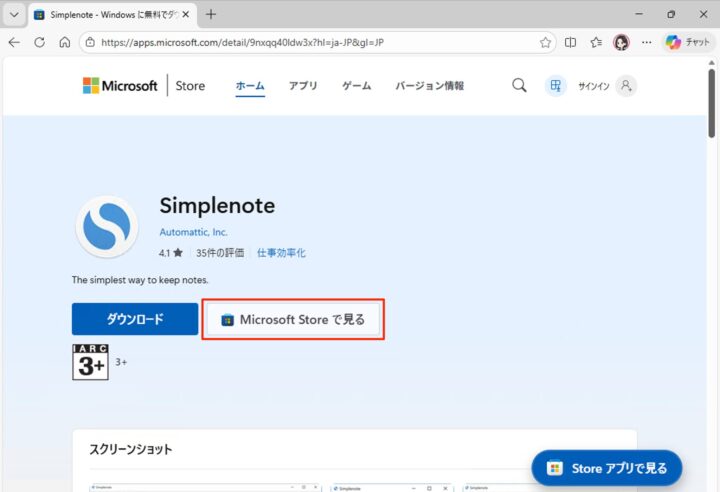Go to the browser home page icon

[64, 43]
